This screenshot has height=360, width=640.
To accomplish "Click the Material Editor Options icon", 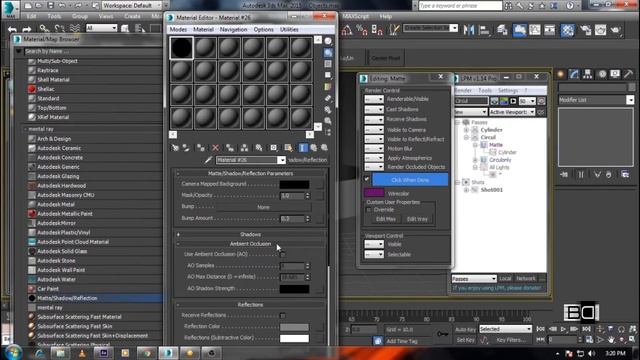I will [x=328, y=110].
